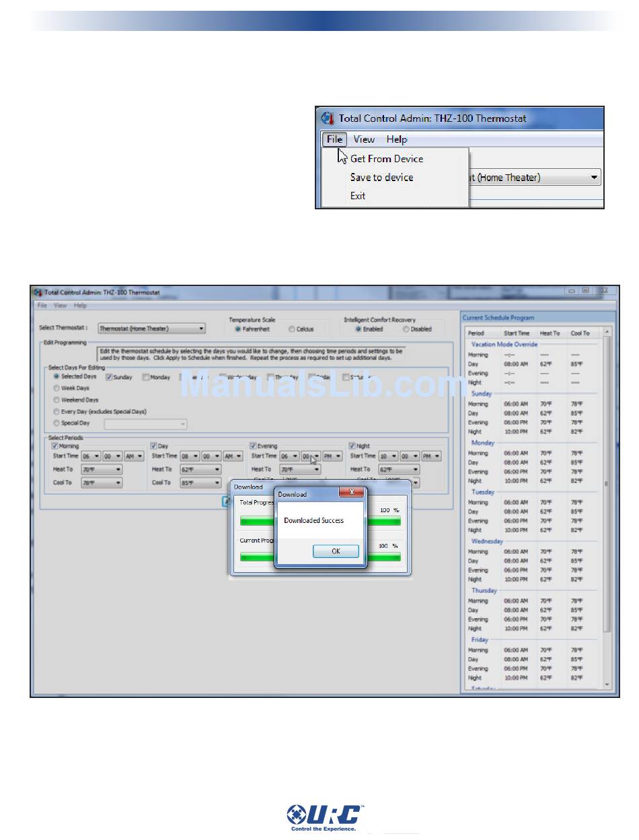Toggle the Night period checkbox
The image size is (639, 840).
pos(352,446)
